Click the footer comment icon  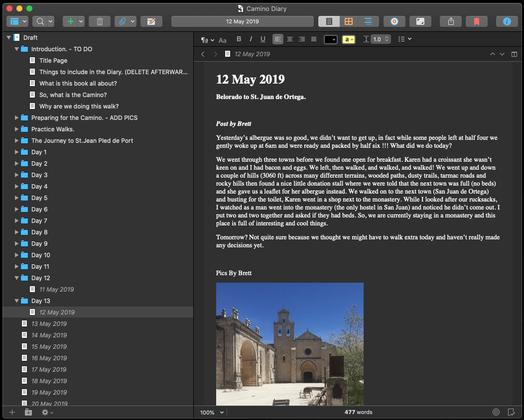pyautogui.click(x=511, y=413)
